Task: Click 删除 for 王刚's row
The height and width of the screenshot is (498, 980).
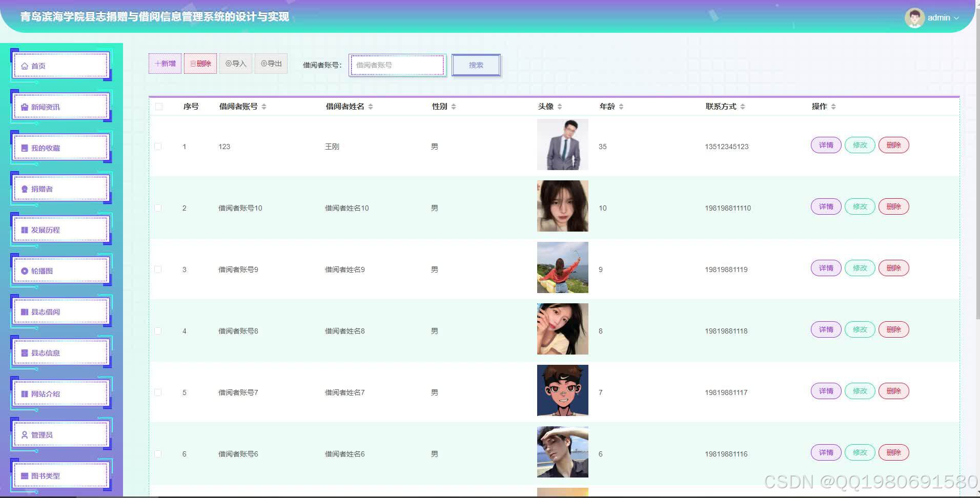Action: 894,145
